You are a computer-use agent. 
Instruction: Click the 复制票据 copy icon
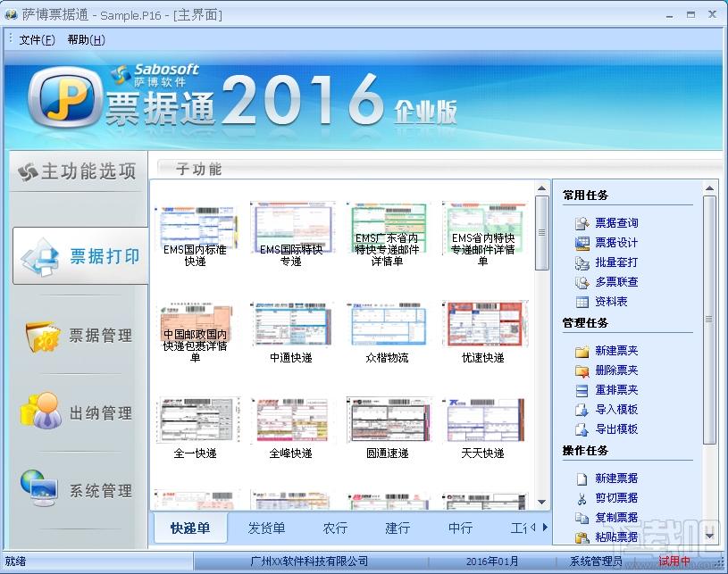pos(582,518)
